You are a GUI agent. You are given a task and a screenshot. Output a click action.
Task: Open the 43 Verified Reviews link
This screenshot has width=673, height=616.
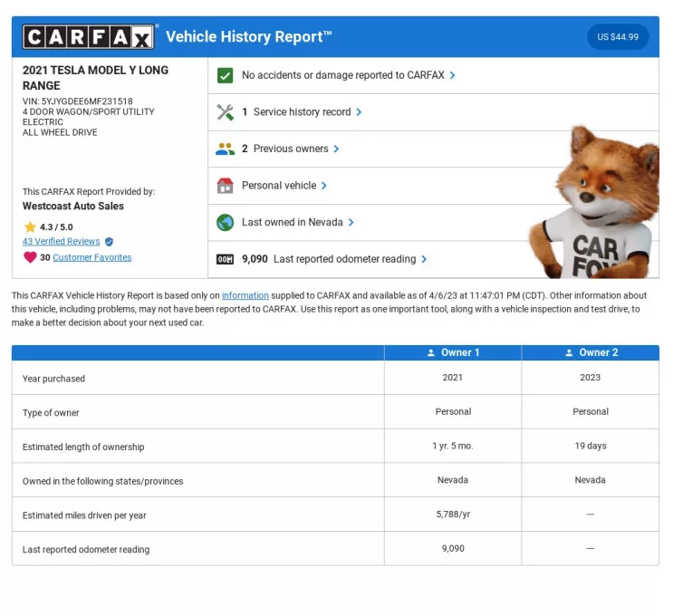61,242
